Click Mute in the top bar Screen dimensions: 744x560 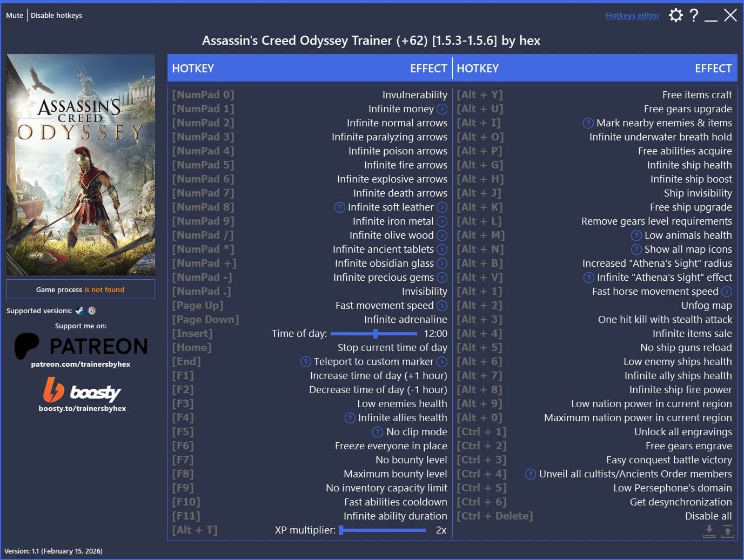click(x=15, y=15)
